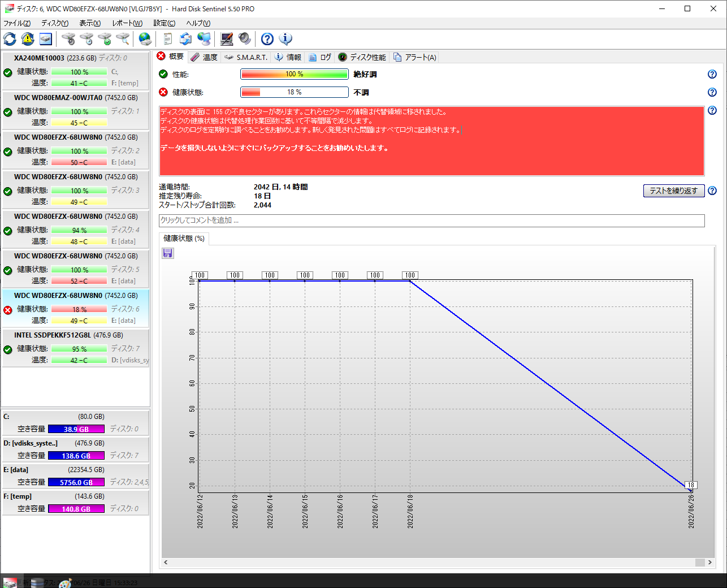727x588 pixels.
Task: Select the XA240ME10003 disk 0 entry
Action: 76,70
